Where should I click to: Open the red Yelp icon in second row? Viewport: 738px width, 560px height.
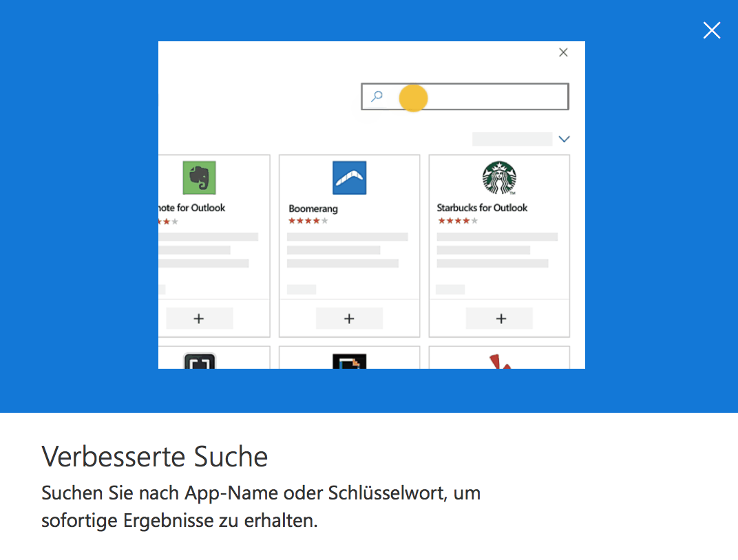(500, 362)
